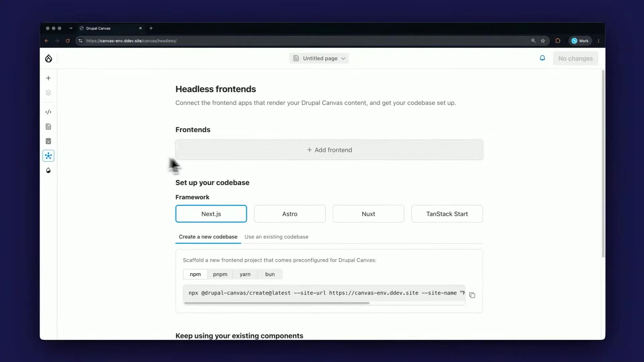Select the Astro framework option
Screen dimensions: 644x362
tap(290, 214)
